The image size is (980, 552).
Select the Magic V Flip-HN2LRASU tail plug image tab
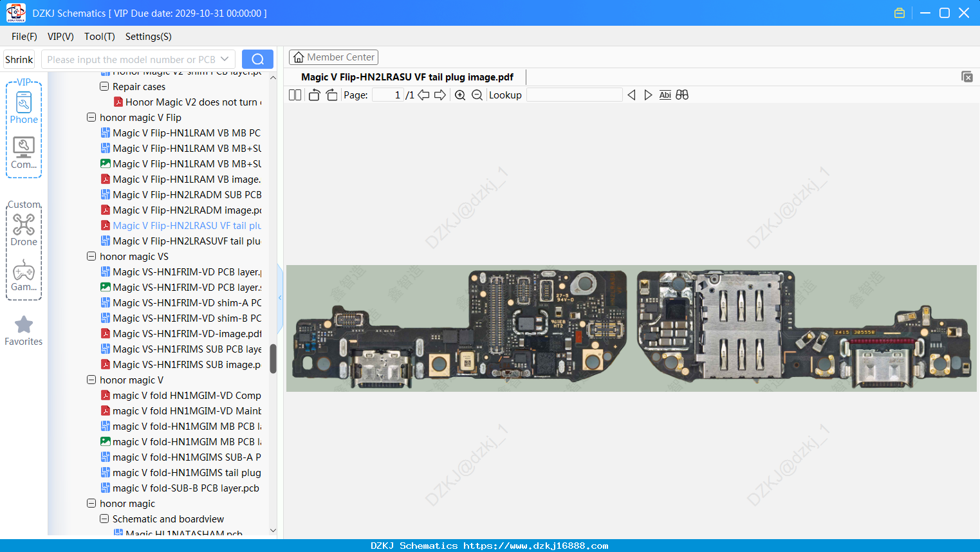[407, 77]
